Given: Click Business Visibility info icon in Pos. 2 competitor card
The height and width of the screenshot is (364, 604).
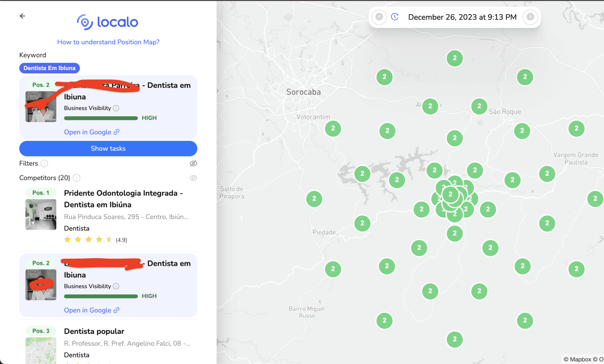Looking at the screenshot, I should pos(116,286).
